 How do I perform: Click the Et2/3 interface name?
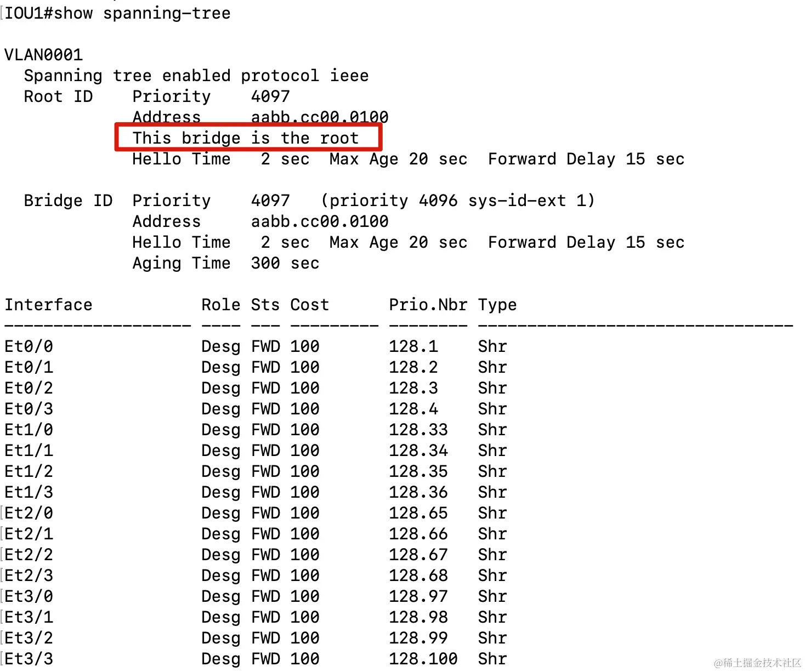coord(29,576)
